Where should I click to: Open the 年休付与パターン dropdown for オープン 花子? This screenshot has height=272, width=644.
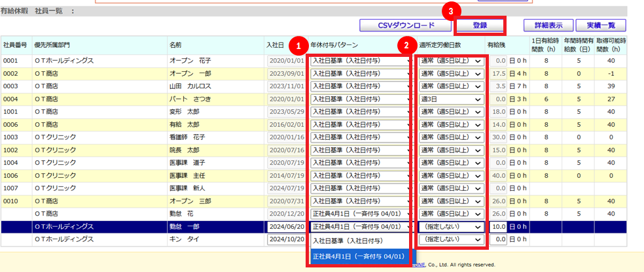click(361, 61)
